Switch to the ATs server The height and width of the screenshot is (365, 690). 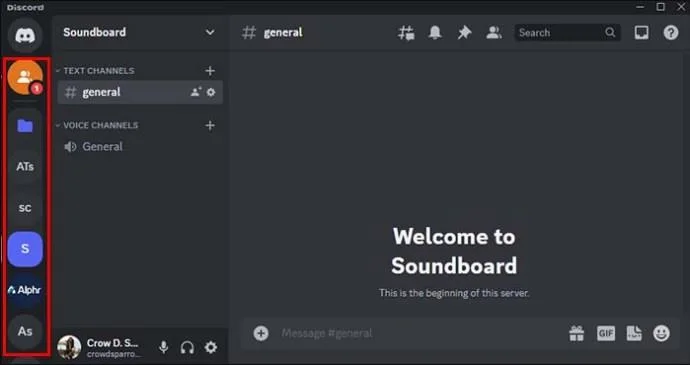click(25, 167)
